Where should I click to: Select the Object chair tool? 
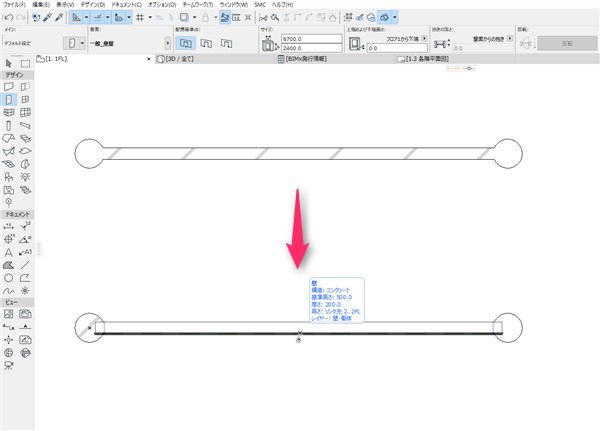(x=9, y=177)
